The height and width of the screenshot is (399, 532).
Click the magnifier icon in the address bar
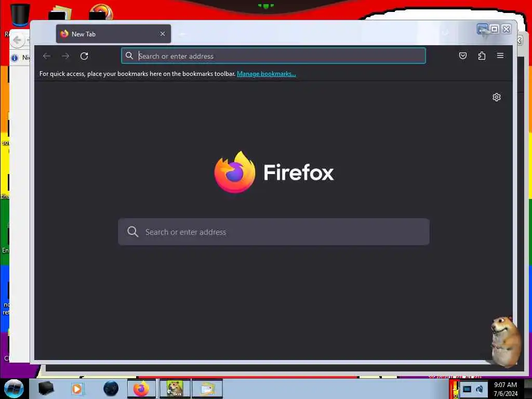pos(129,56)
